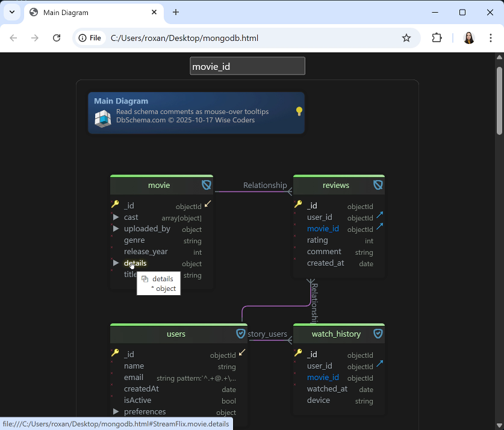Open the Chrome three-dot menu
Viewport: 504px width, 430px height.
(x=491, y=38)
